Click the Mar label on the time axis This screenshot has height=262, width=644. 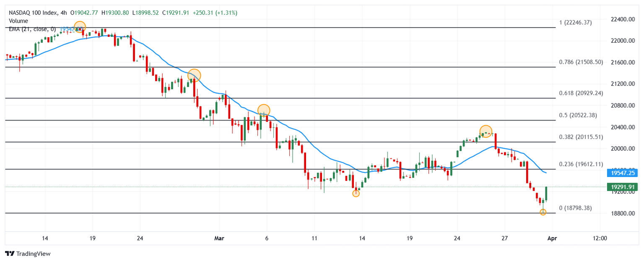pyautogui.click(x=219, y=239)
